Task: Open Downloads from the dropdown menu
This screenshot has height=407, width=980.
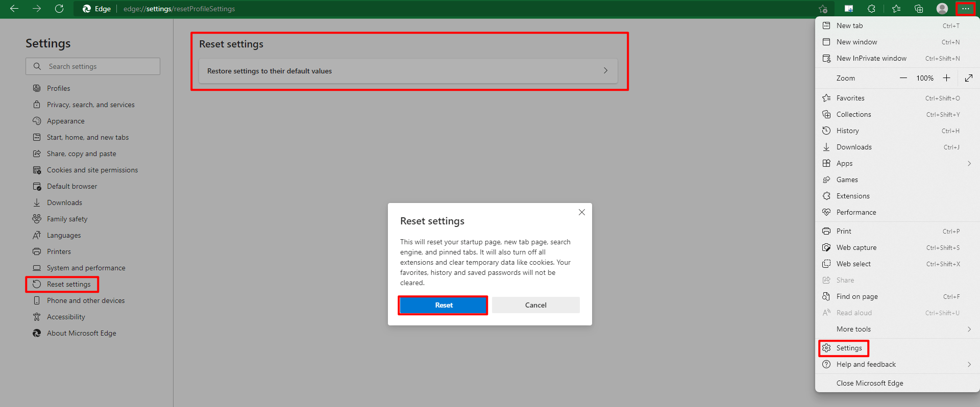Action: tap(897, 147)
